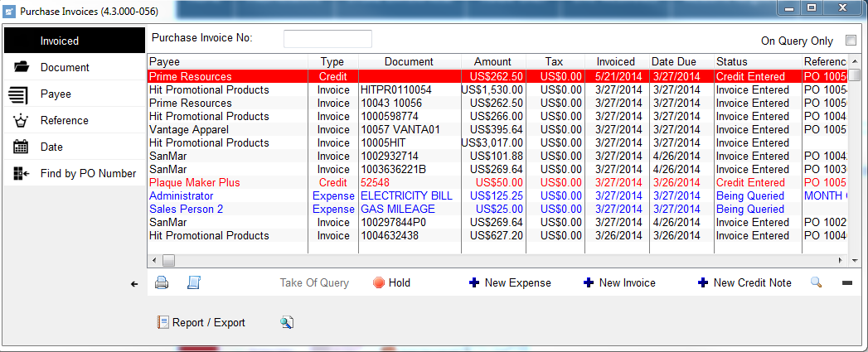Click the crown icon next to Reference
The width and height of the screenshot is (868, 352).
point(21,120)
